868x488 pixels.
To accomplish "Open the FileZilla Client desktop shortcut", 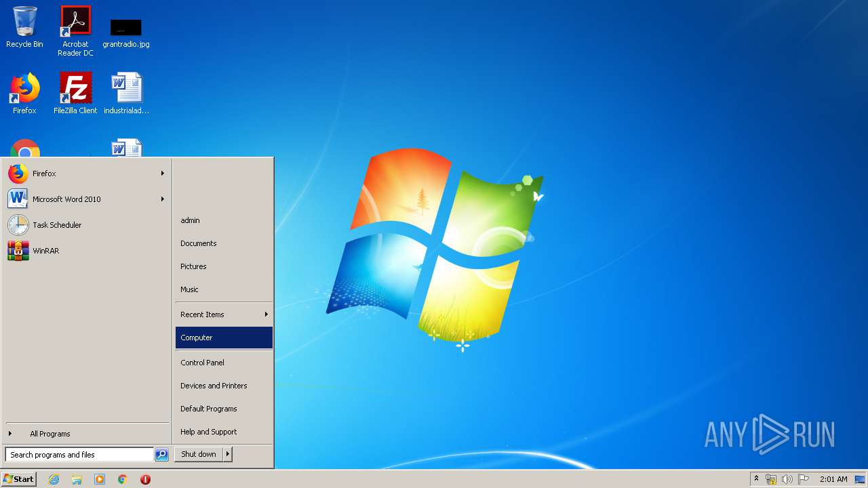I will [75, 94].
